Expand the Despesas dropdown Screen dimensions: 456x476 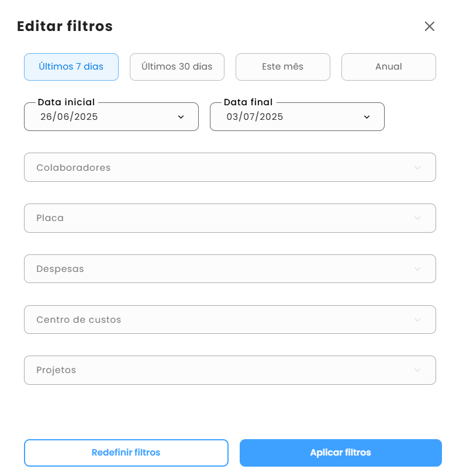click(x=230, y=268)
